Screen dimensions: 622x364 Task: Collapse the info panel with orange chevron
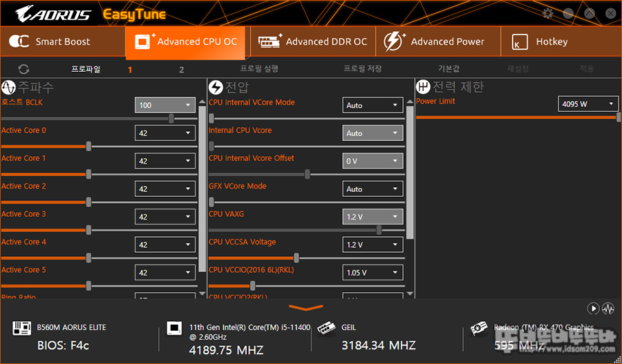pos(306,307)
